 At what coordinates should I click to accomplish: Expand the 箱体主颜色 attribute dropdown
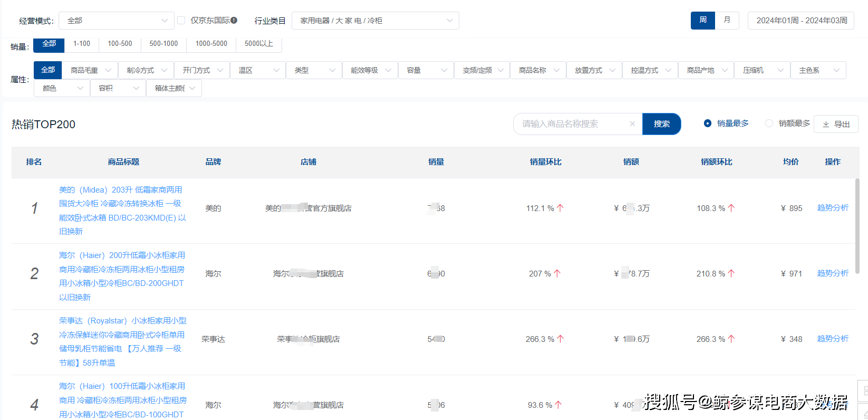point(174,88)
